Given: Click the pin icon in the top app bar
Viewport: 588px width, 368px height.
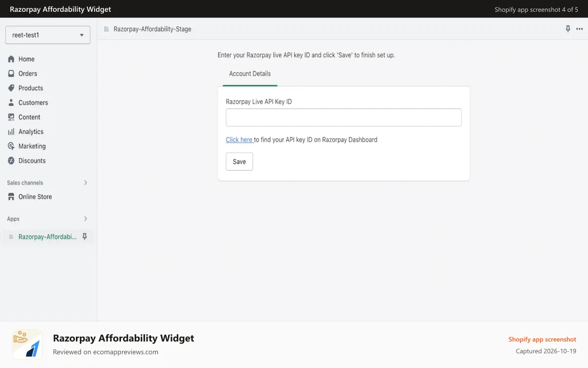Looking at the screenshot, I should point(568,29).
